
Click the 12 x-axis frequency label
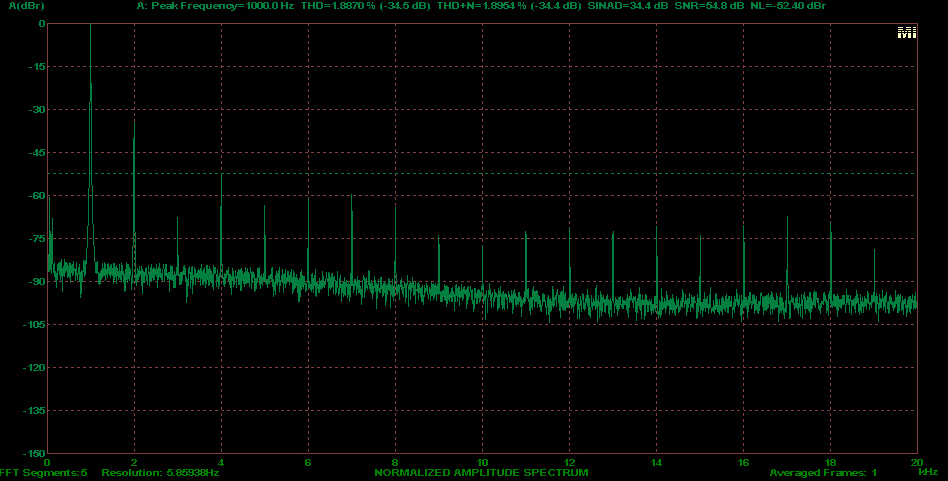pos(570,463)
